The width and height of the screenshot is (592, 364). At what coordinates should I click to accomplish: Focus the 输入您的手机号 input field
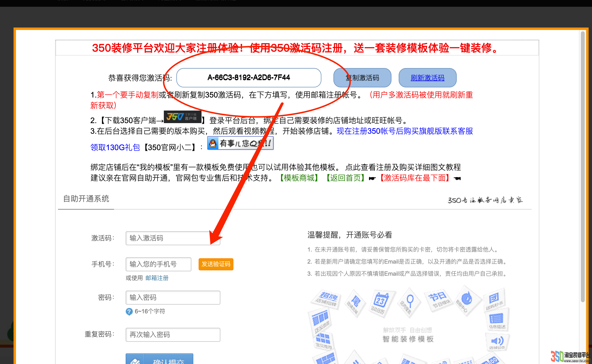click(x=158, y=264)
